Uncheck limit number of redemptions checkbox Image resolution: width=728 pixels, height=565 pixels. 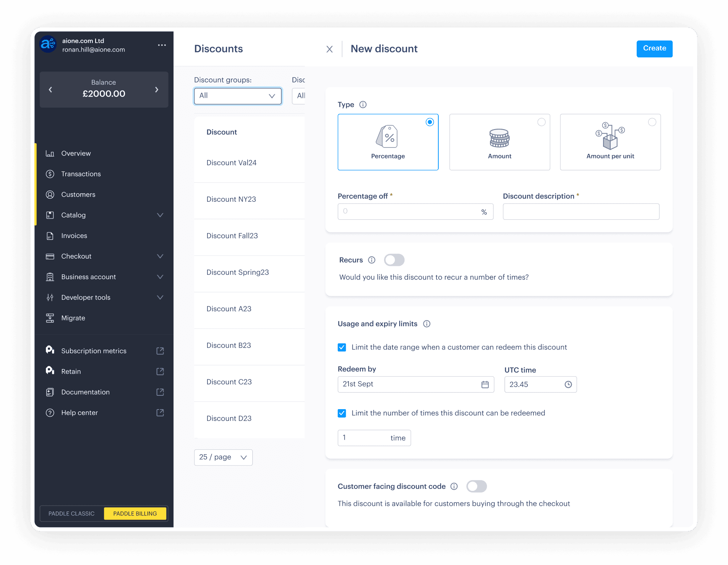(342, 413)
